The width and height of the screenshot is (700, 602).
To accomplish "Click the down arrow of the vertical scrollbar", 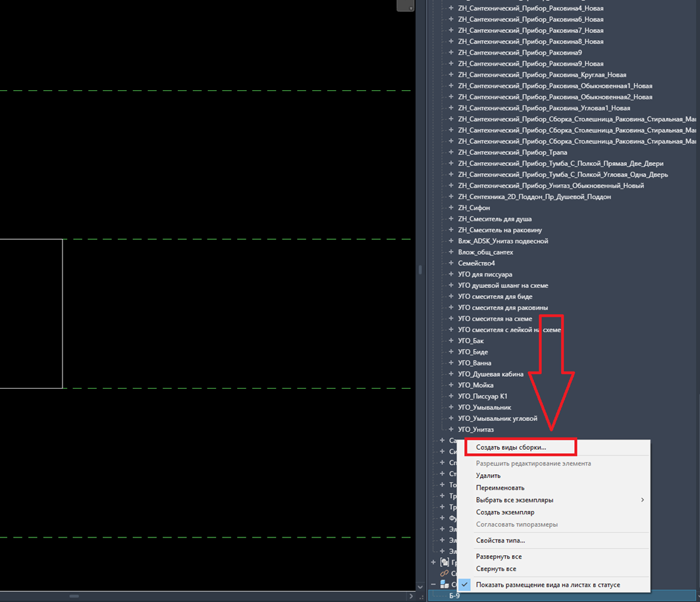I will pos(419,587).
